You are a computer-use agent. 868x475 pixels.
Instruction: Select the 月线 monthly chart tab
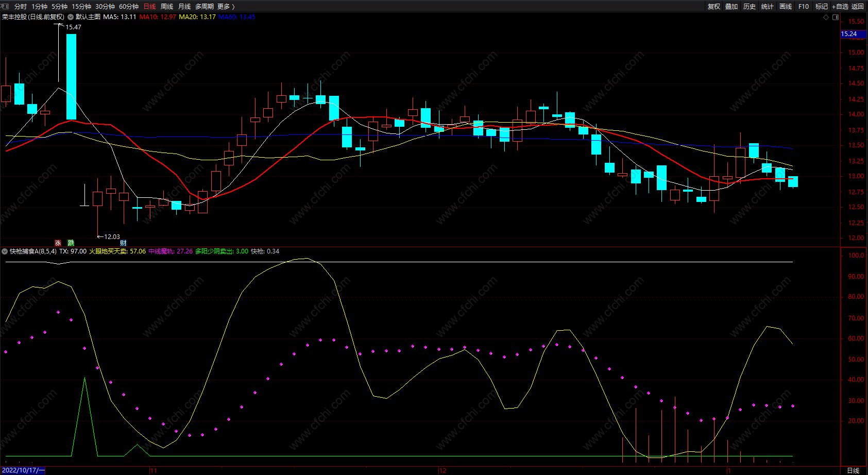[x=184, y=7]
